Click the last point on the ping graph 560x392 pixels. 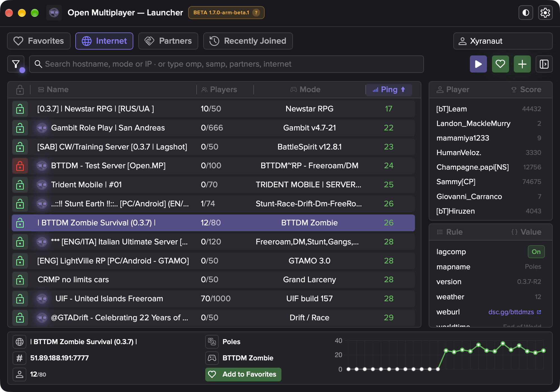(x=543, y=351)
